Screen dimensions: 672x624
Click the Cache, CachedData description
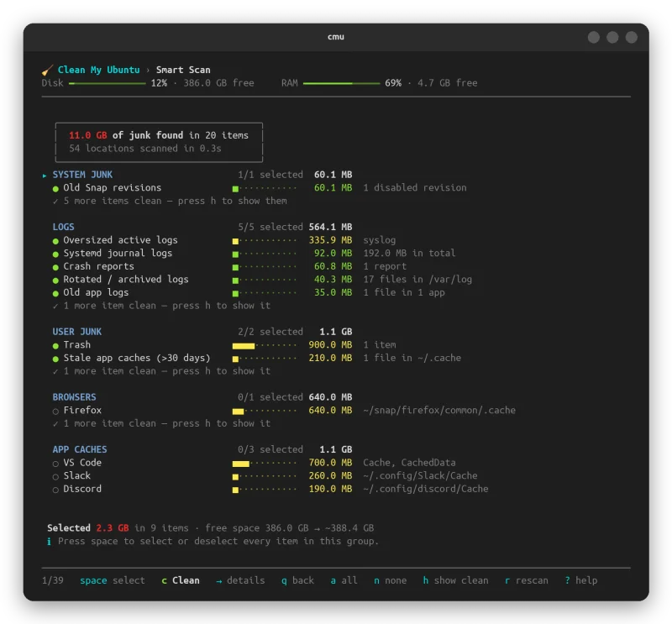click(409, 463)
